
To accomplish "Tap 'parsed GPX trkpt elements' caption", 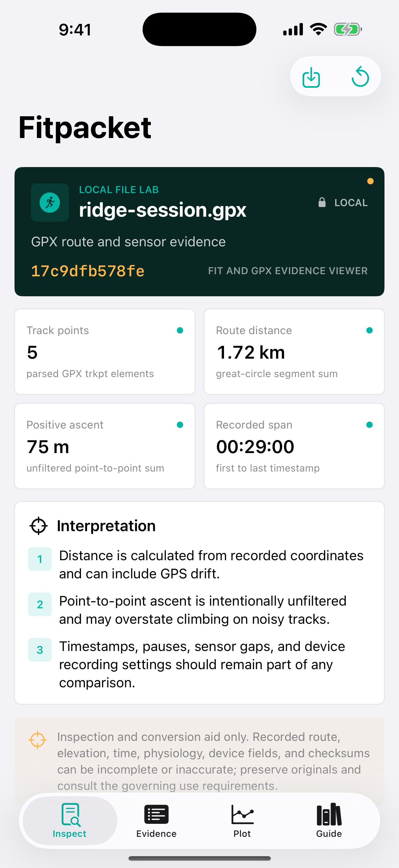I will click(90, 374).
